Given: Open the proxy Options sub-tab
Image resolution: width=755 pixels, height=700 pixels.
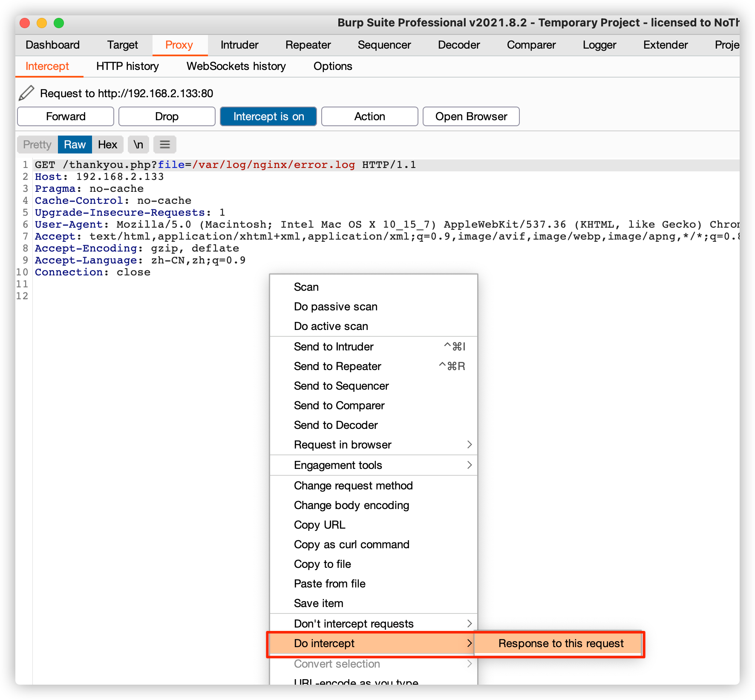Looking at the screenshot, I should pyautogui.click(x=333, y=66).
